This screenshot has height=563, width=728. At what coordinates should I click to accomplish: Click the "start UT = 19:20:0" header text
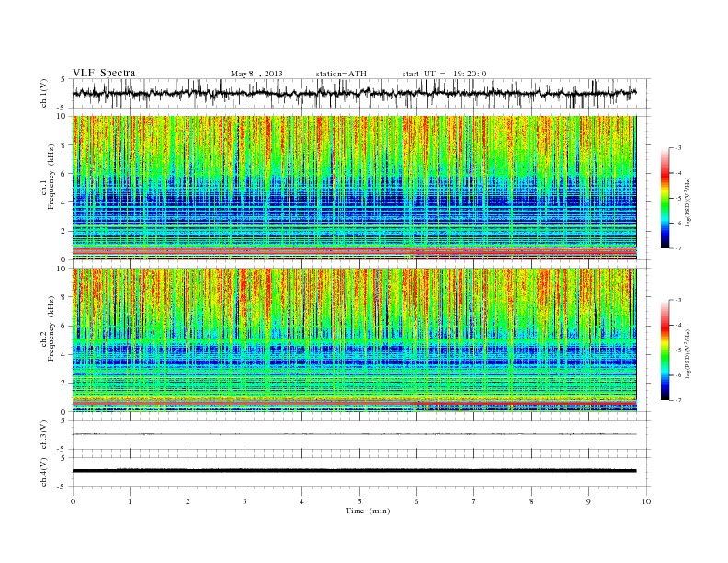coord(444,74)
